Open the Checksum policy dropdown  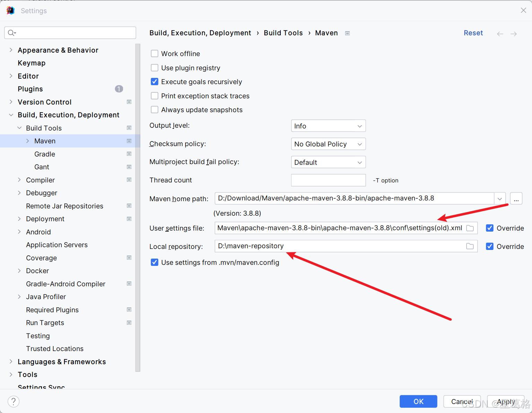329,144
